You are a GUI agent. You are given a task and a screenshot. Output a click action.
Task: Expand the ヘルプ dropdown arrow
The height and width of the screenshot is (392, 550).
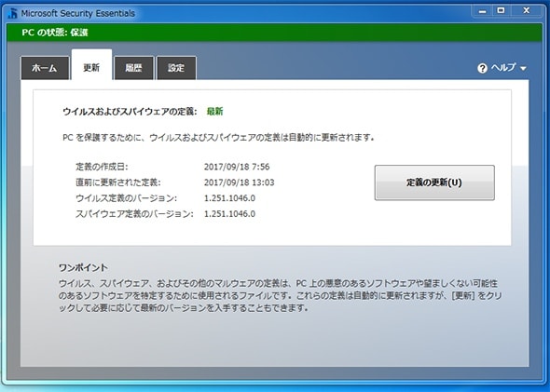(x=523, y=69)
